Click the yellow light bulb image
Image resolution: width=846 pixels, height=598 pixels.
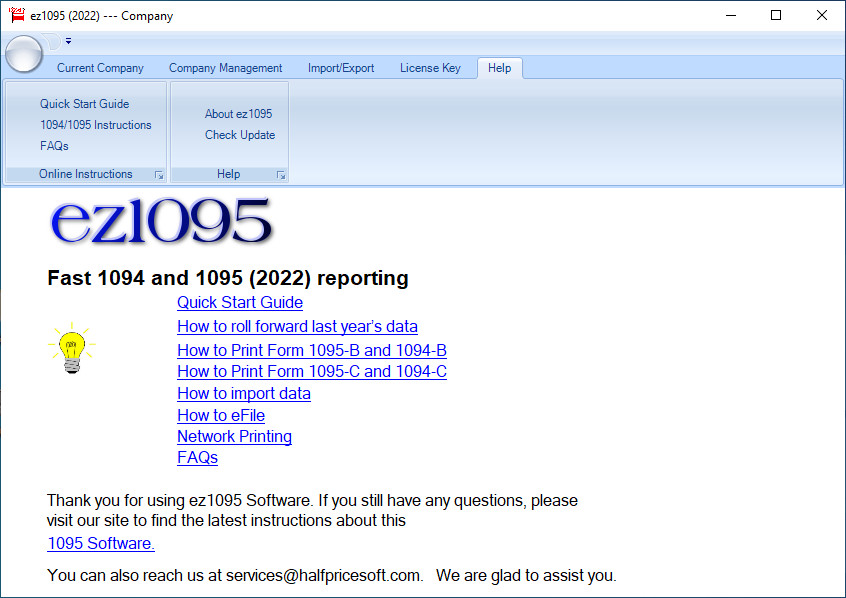click(x=72, y=348)
